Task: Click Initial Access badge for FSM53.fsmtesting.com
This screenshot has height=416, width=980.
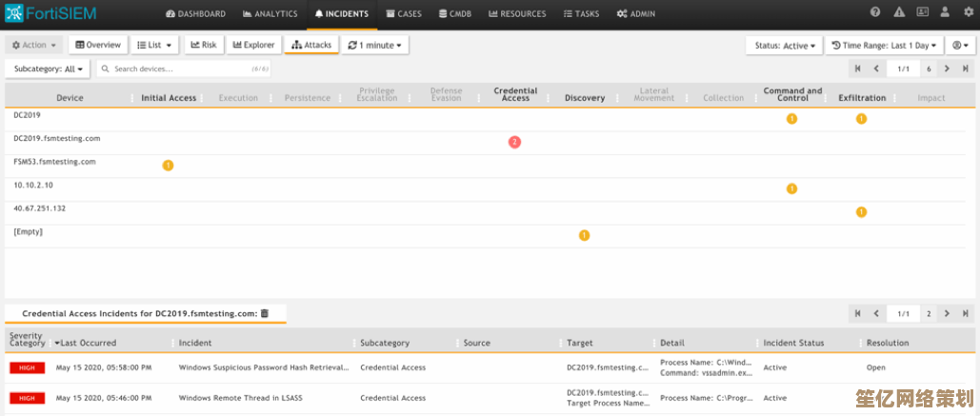Action: (x=169, y=166)
